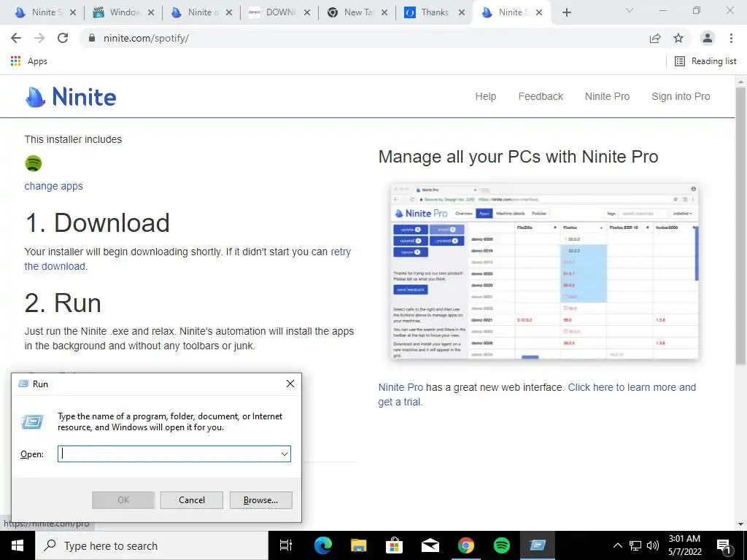The image size is (747, 560).
Task: Click the change apps link
Action: (x=54, y=186)
